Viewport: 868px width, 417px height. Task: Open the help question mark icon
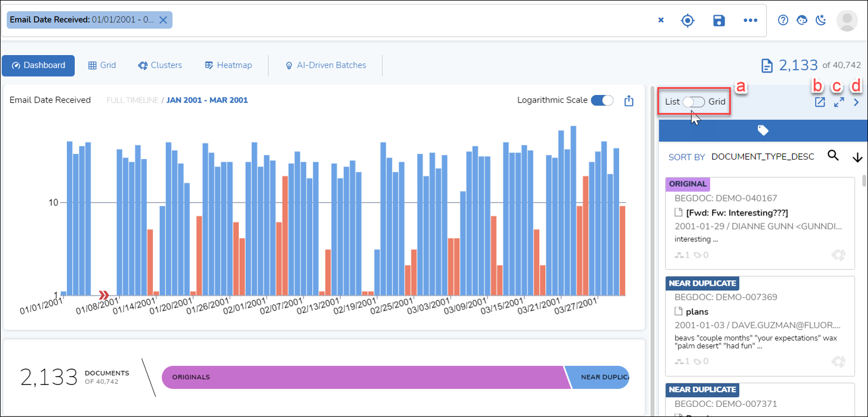pos(783,20)
